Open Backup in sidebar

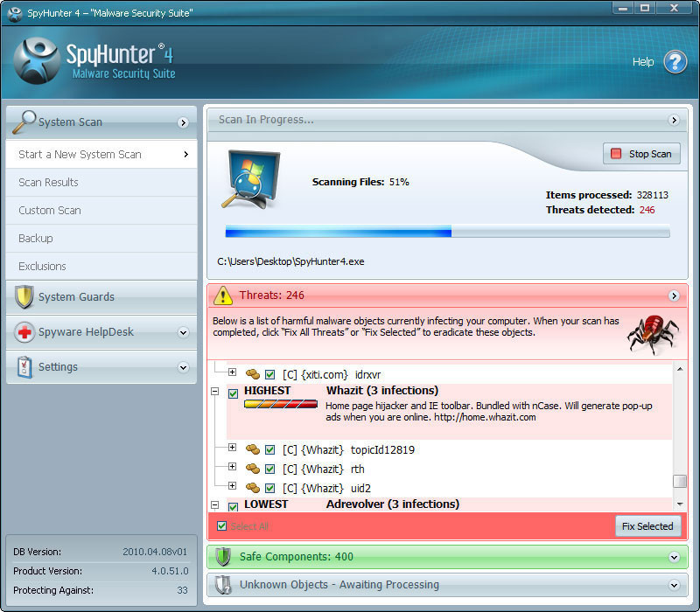point(101,238)
